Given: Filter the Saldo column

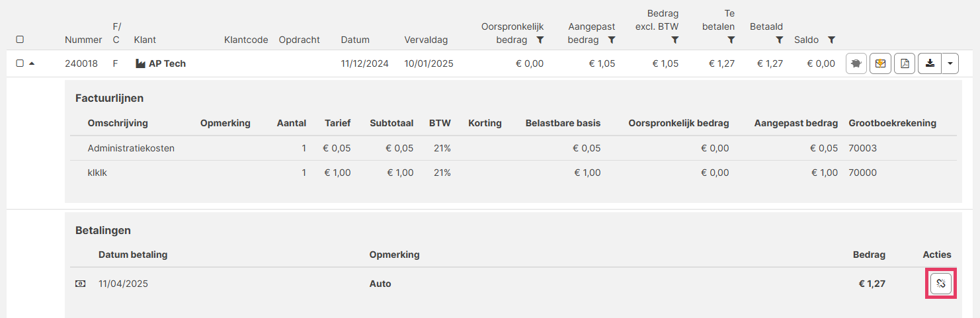Looking at the screenshot, I should [x=831, y=40].
